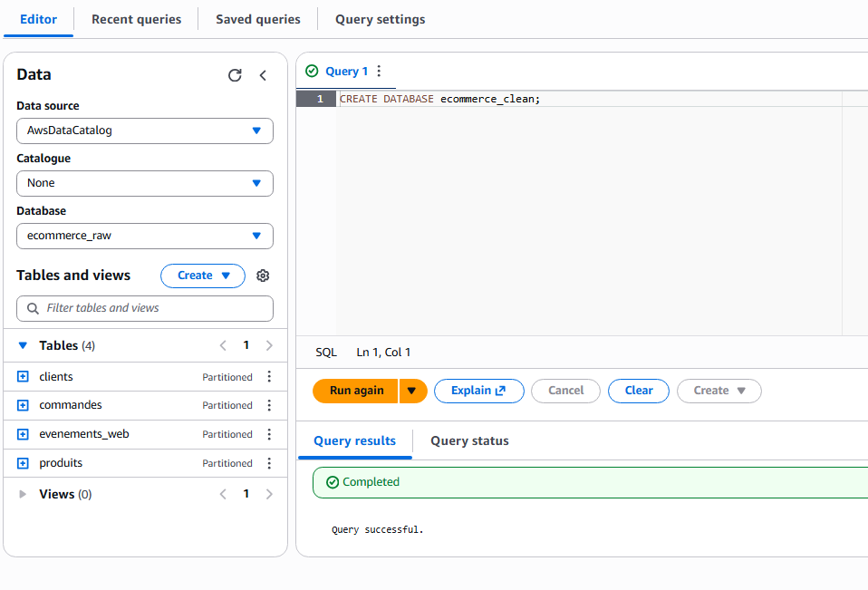
Task: Click the search icon in filter box
Action: 34,308
